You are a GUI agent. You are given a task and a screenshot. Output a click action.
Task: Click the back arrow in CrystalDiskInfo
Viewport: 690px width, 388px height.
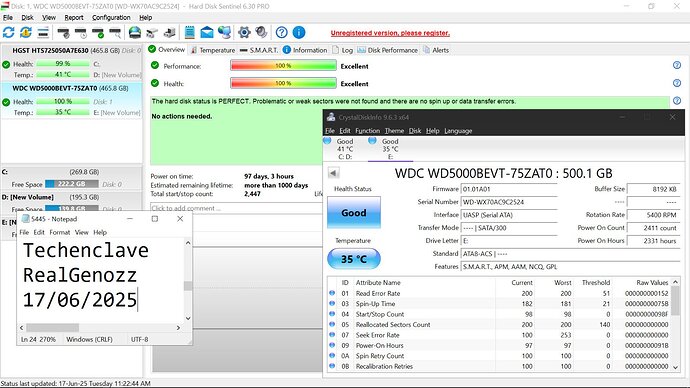334,173
